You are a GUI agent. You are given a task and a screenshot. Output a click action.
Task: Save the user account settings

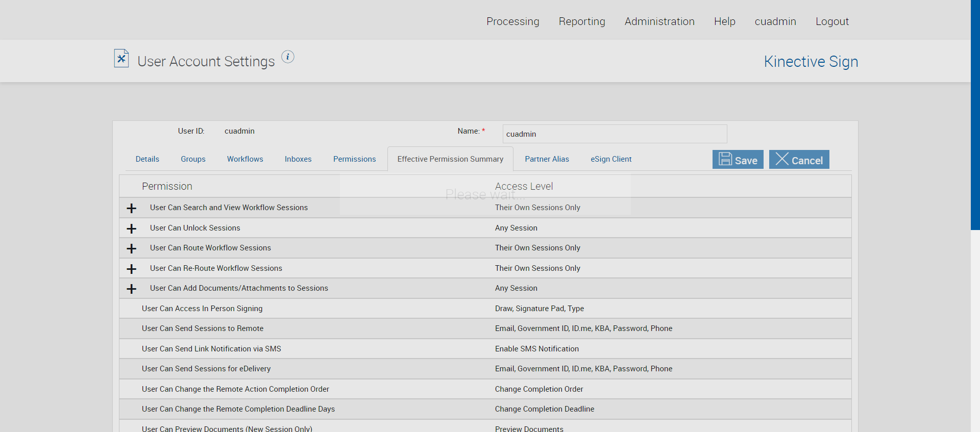[738, 160]
